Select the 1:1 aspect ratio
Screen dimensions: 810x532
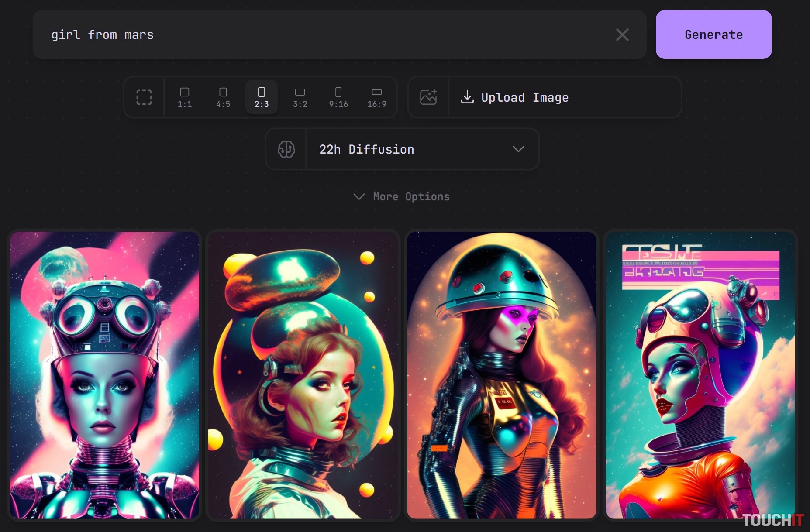[185, 97]
